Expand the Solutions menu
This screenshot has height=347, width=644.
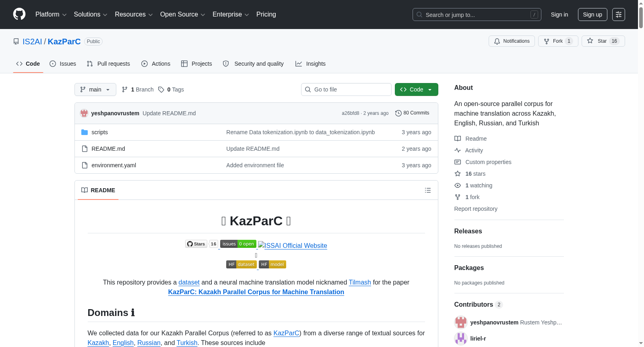(x=91, y=15)
